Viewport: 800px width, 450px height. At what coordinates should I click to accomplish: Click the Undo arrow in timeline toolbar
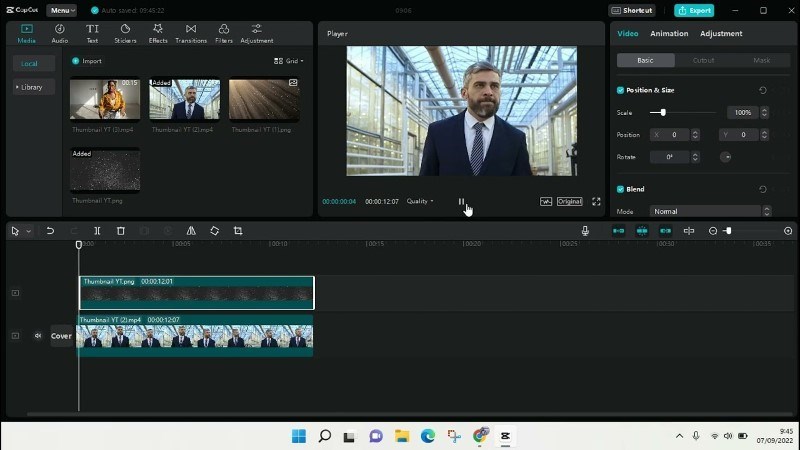[x=50, y=231]
